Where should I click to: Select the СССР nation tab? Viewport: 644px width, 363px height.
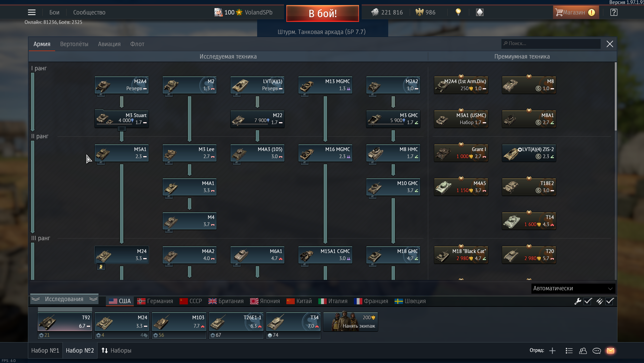[x=191, y=301]
